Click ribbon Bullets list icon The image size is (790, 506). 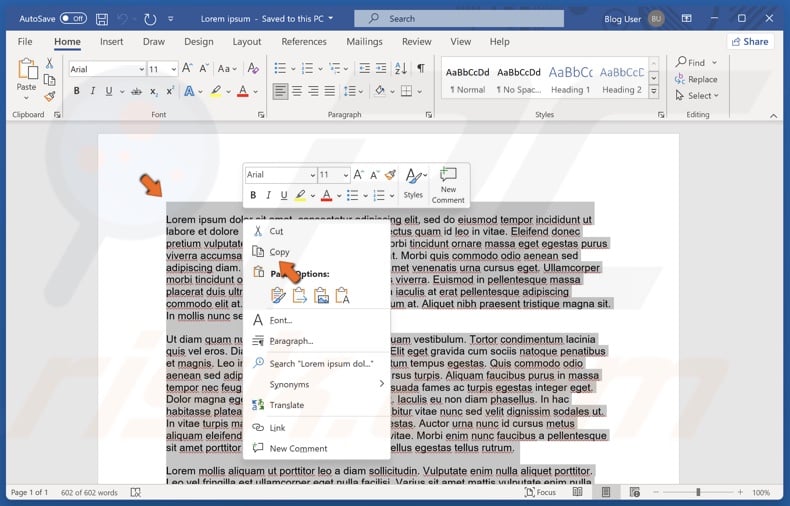click(x=280, y=68)
